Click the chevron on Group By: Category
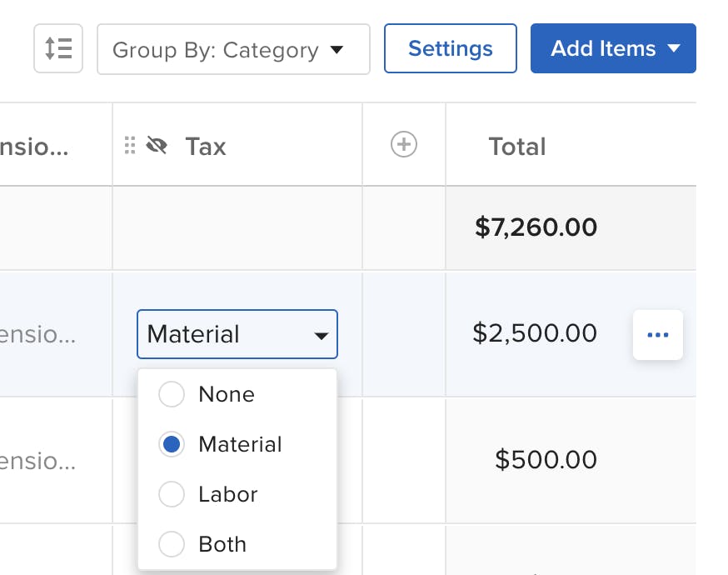Viewport: 728px width, 575px height. coord(337,50)
